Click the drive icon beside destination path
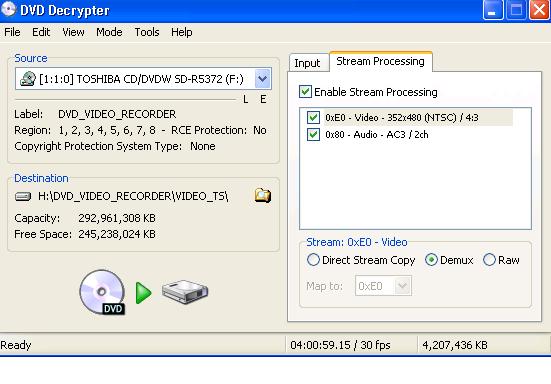The image size is (551, 384). [x=23, y=196]
